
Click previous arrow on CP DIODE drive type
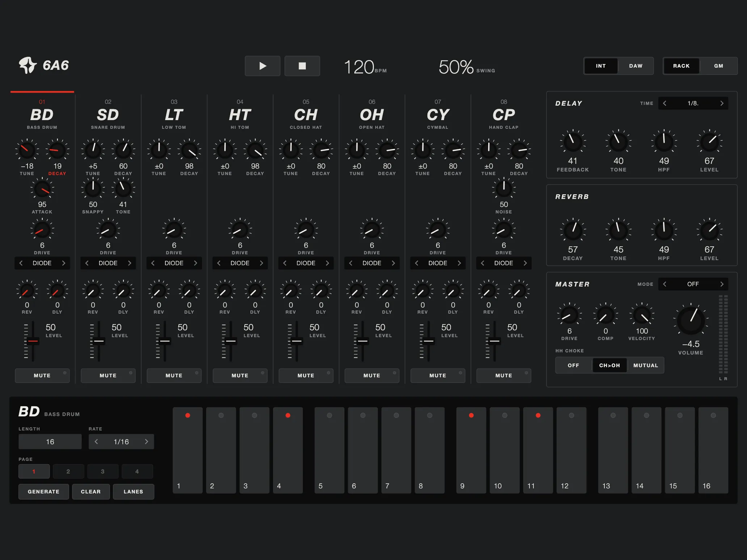point(482,263)
